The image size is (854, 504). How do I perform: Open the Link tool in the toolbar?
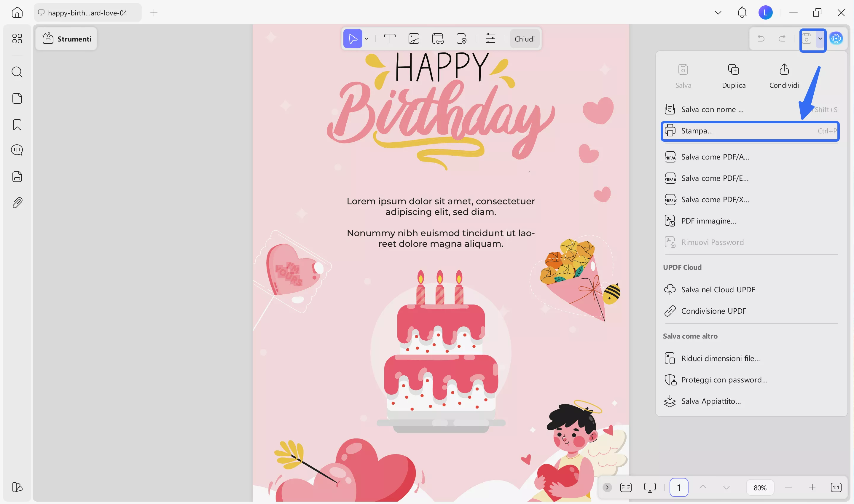438,38
